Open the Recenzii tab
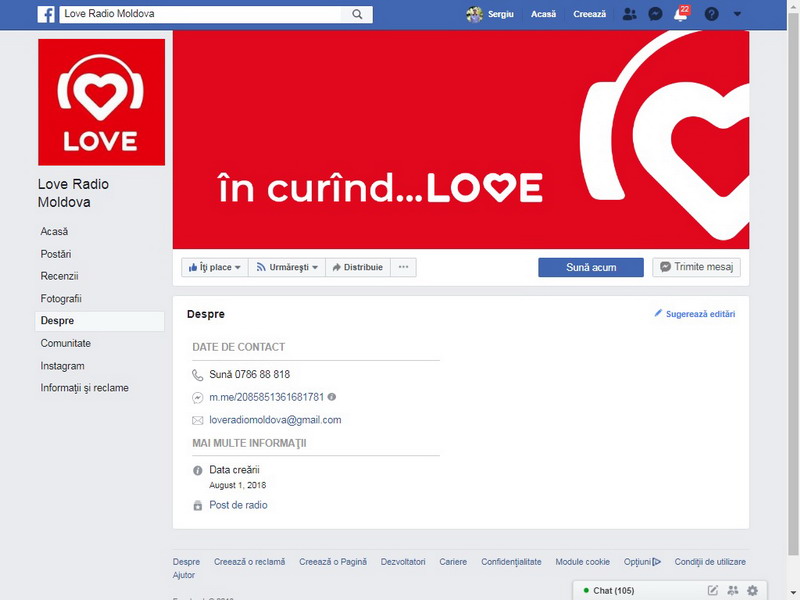 59,276
